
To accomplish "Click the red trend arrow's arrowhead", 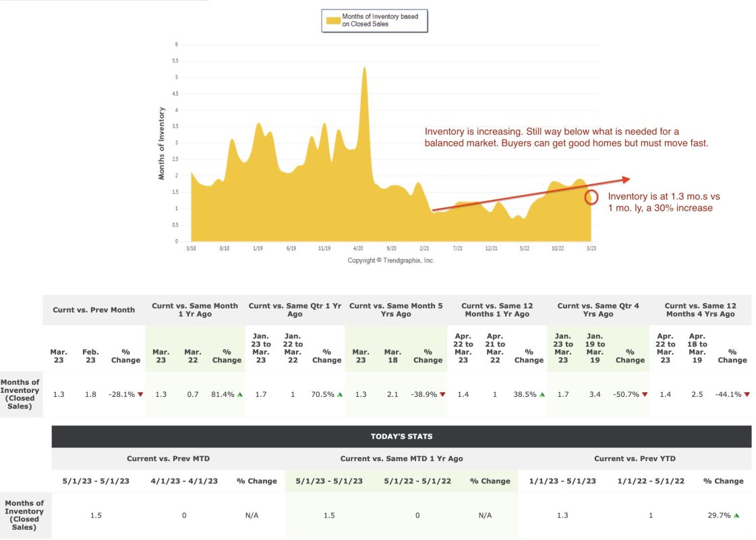I will pyautogui.click(x=626, y=179).
